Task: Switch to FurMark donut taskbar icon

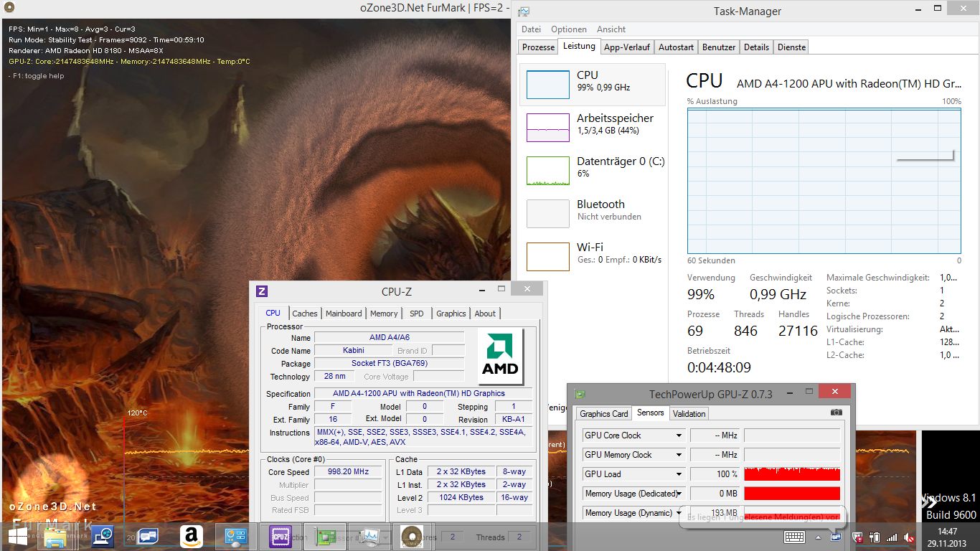Action: (411, 537)
